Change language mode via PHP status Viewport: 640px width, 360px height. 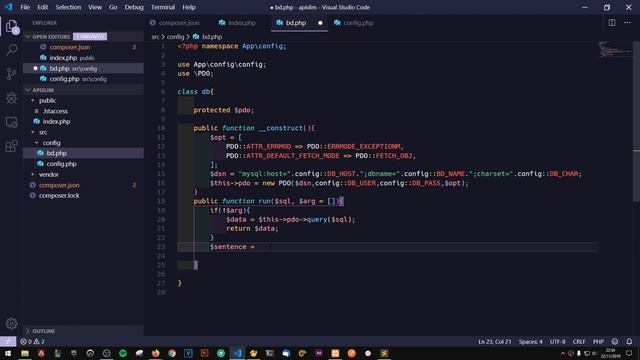598,341
